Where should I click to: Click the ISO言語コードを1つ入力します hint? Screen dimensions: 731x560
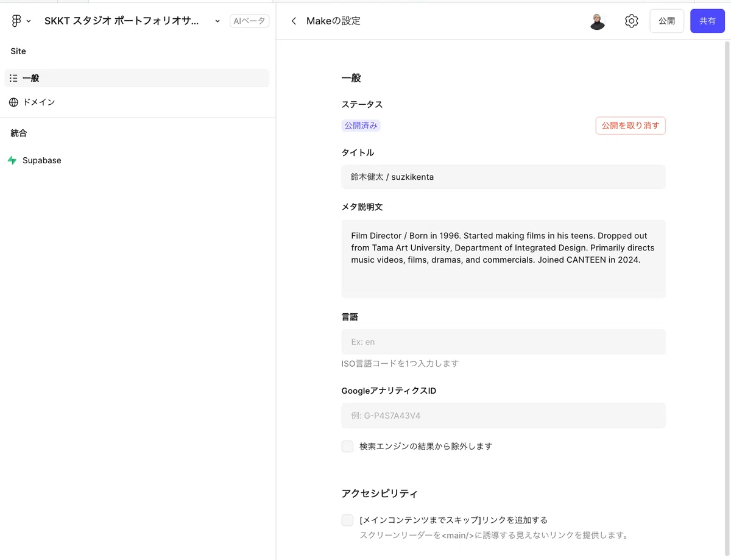[x=400, y=364]
